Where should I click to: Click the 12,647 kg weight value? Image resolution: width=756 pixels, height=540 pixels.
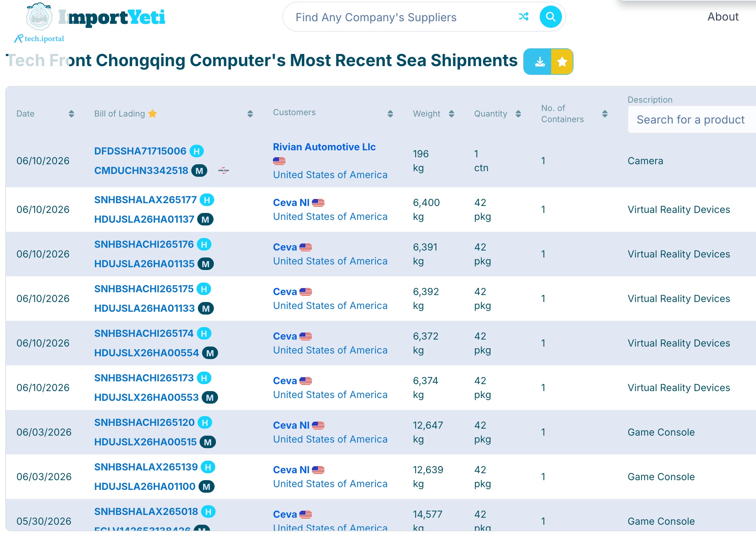click(428, 432)
